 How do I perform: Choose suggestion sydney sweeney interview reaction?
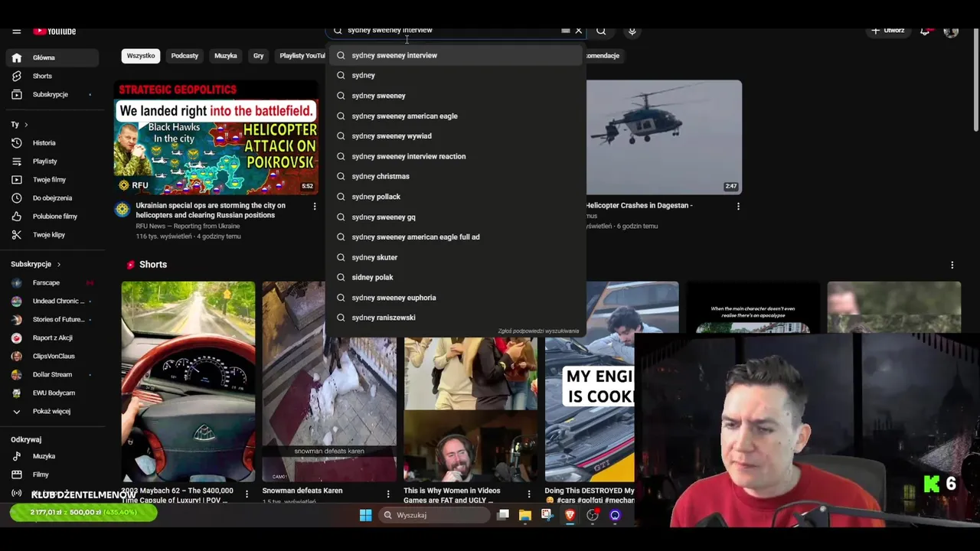point(456,156)
